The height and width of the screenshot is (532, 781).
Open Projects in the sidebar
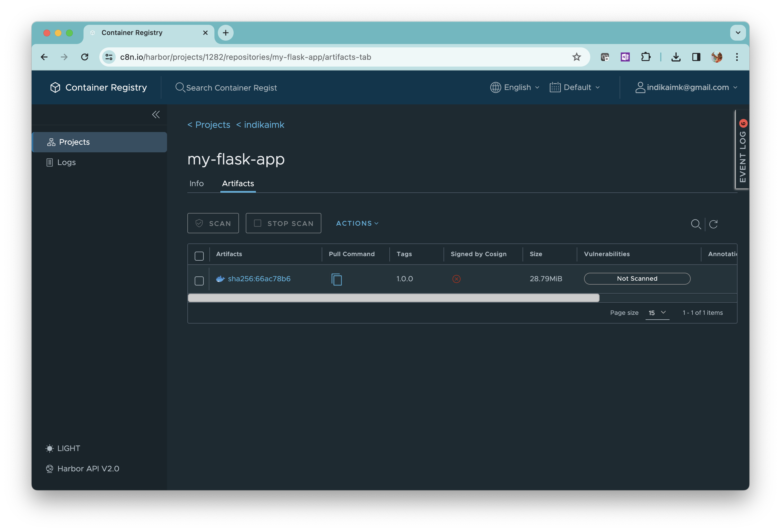tap(100, 142)
